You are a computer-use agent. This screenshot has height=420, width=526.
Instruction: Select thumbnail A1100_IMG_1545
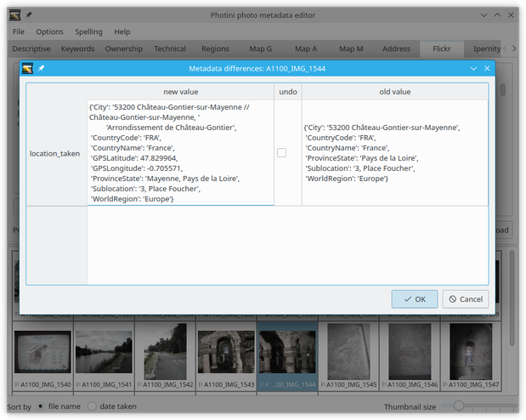coord(348,356)
